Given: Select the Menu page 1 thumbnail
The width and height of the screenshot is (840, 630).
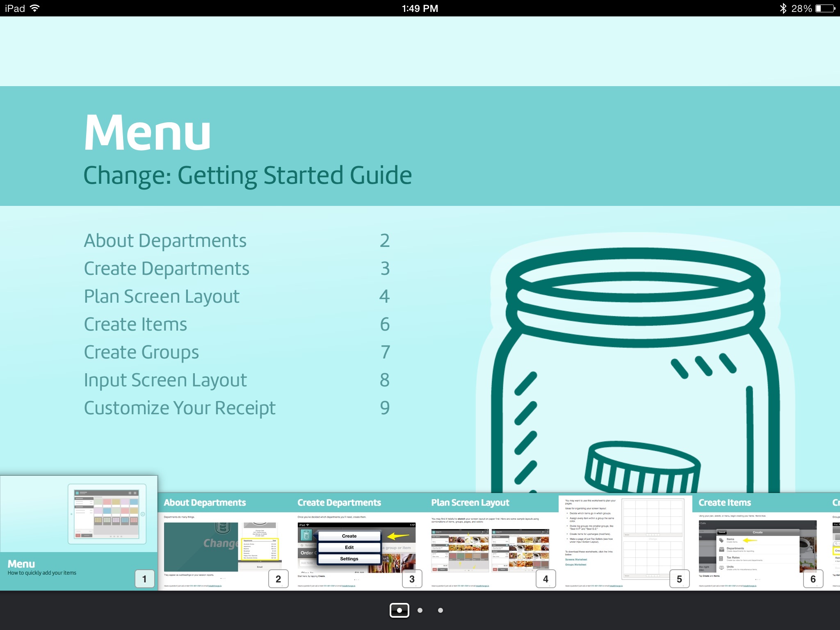Looking at the screenshot, I should (79, 533).
